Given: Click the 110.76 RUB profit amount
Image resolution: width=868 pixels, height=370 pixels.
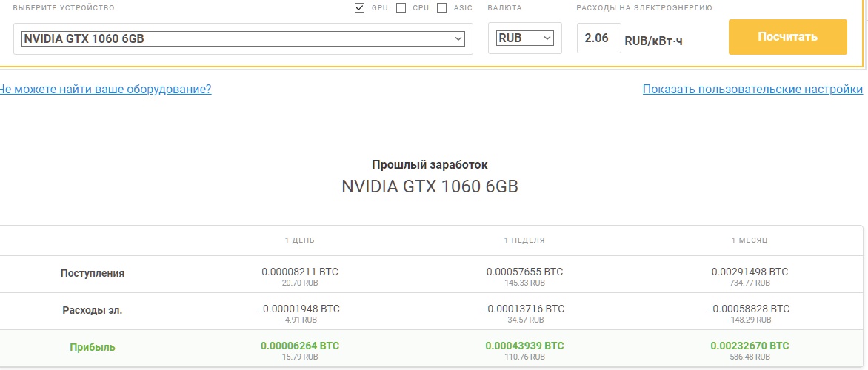Looking at the screenshot, I should [x=524, y=357].
